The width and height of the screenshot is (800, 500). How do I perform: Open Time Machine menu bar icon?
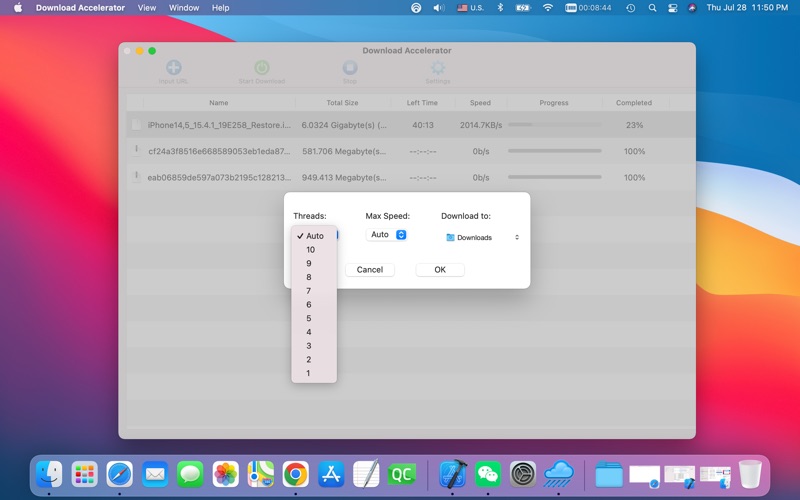click(x=631, y=8)
